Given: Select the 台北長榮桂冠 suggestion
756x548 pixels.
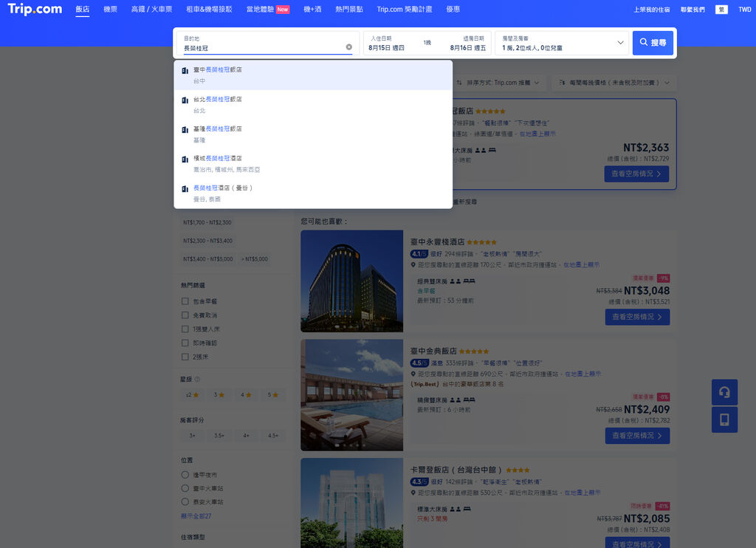Looking at the screenshot, I should 313,105.
